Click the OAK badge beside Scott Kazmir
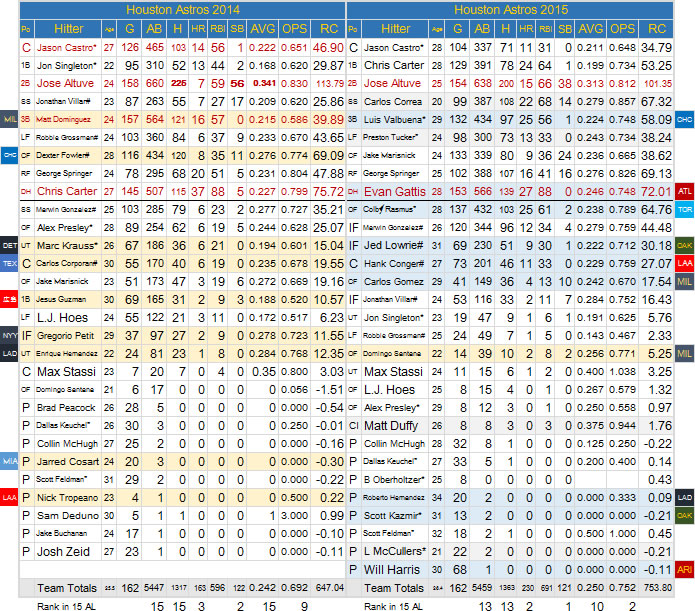 (x=685, y=515)
